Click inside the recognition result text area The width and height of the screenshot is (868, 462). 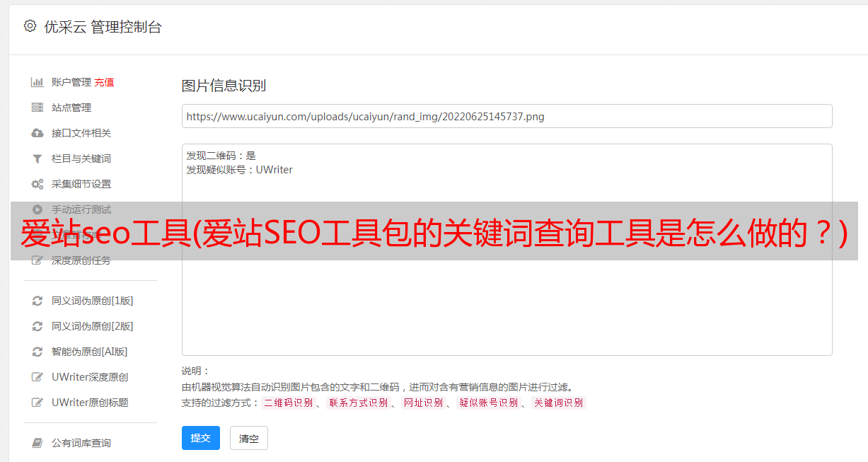pyautogui.click(x=507, y=249)
